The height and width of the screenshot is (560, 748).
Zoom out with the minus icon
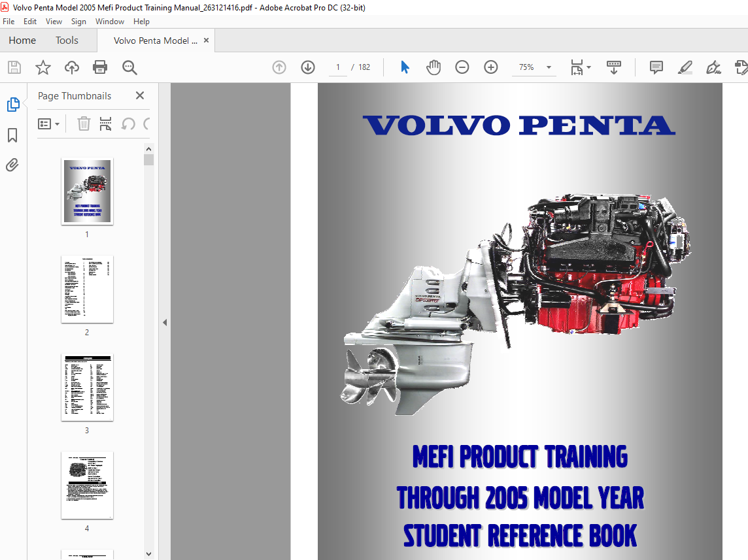[462, 67]
